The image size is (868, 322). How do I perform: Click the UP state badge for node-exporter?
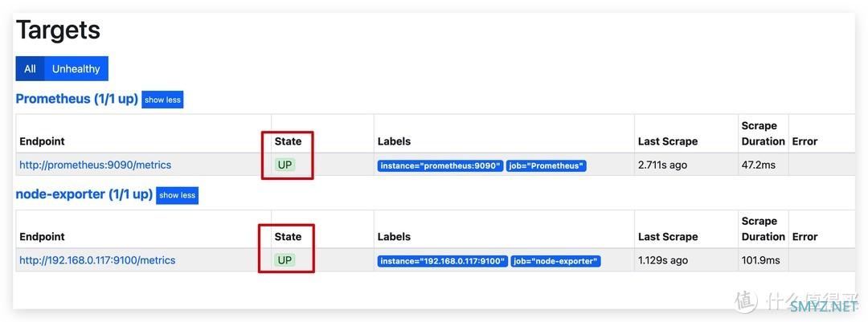coord(285,260)
